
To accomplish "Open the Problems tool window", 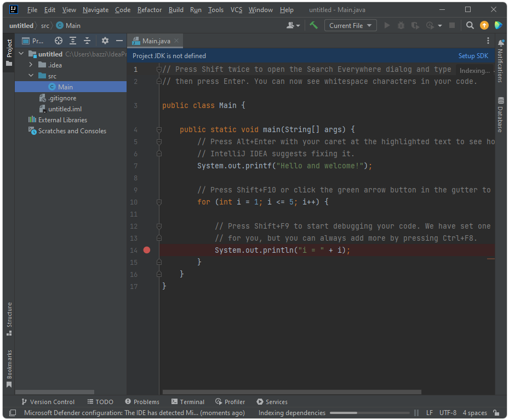I will pos(142,402).
